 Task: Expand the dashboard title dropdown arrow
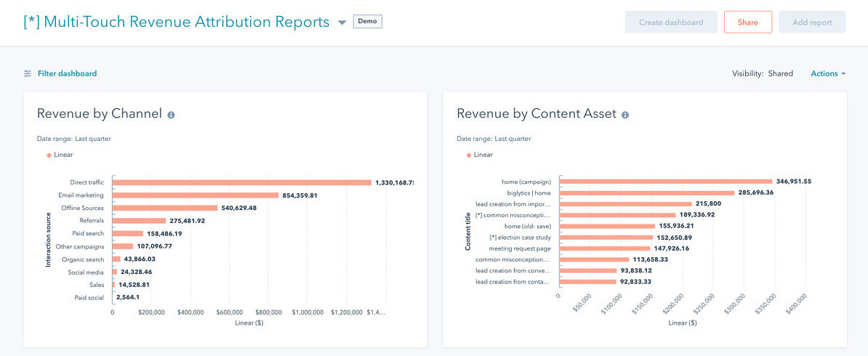click(342, 23)
